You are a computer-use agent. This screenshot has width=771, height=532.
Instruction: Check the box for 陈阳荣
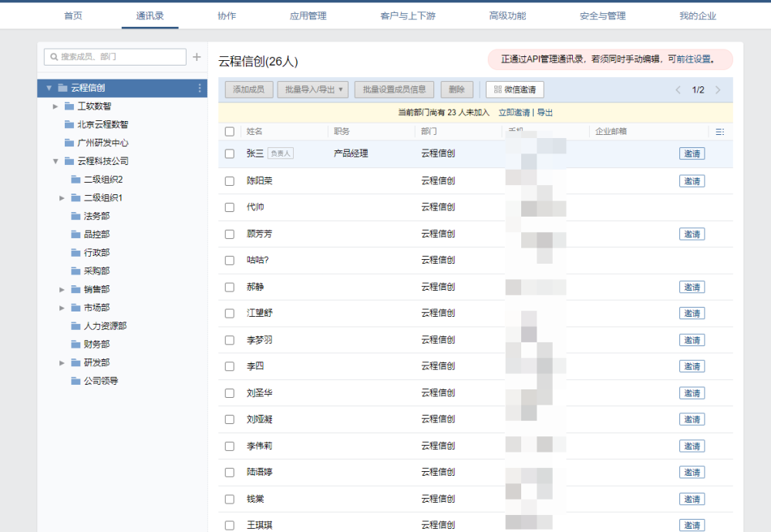(x=230, y=181)
